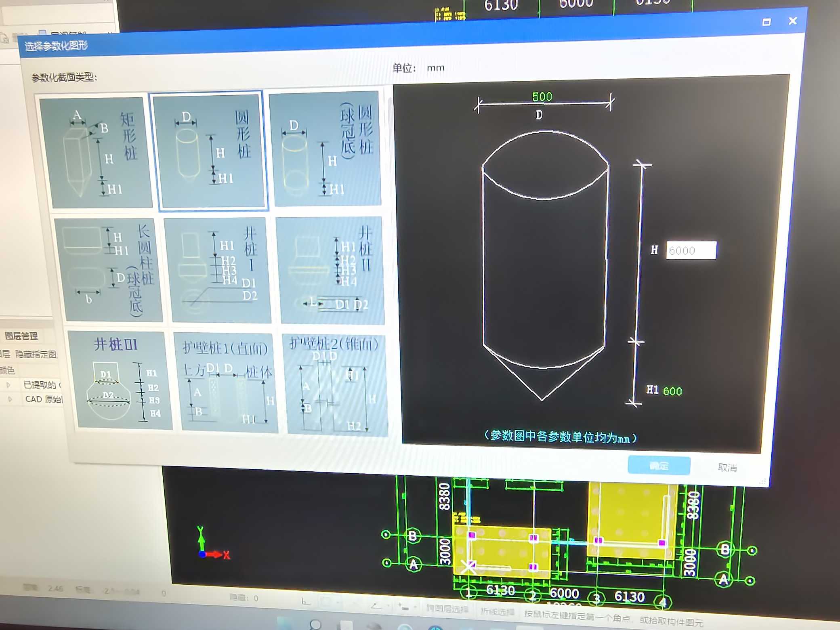
Task: Click the axis bubble A at drawing left
Action: (414, 564)
